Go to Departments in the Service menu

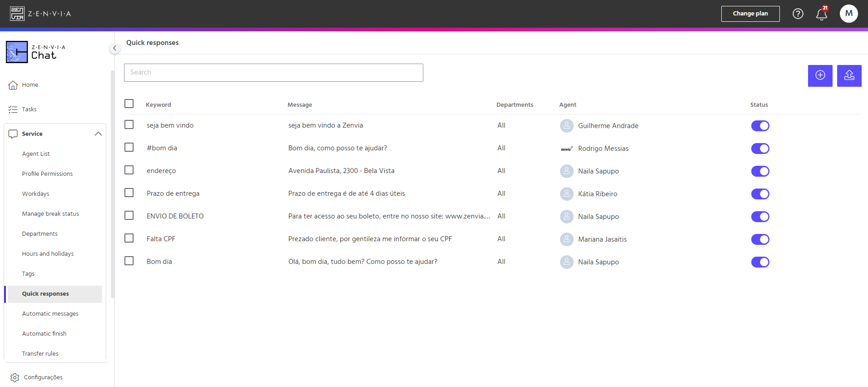(40, 234)
